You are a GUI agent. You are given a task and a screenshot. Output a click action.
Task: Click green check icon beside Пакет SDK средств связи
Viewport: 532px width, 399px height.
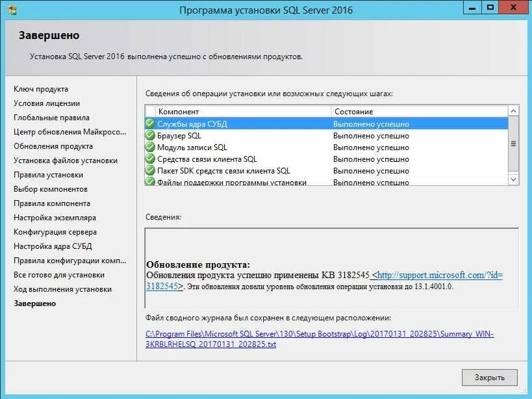coord(150,170)
